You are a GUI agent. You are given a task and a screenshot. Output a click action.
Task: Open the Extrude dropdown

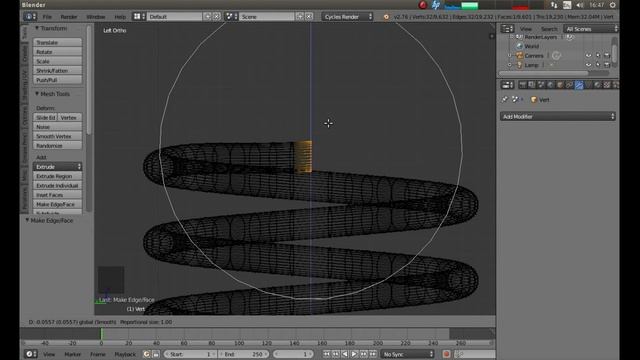coord(57,167)
